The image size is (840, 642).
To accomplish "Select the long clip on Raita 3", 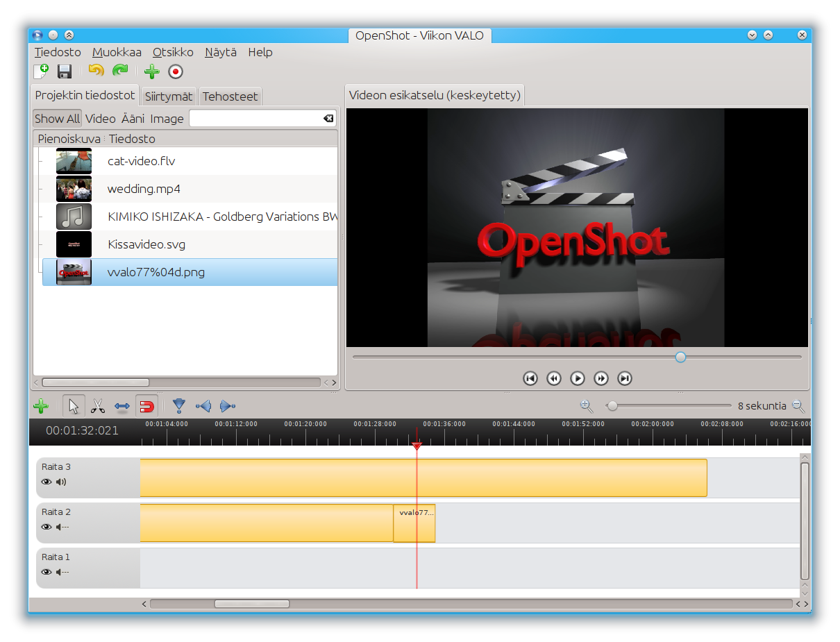I will click(x=423, y=478).
